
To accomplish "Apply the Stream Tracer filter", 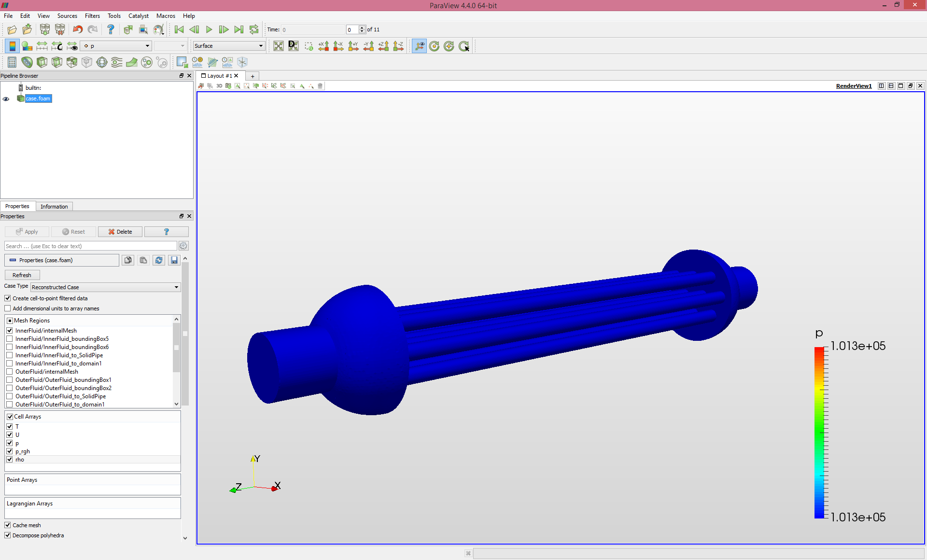I will pyautogui.click(x=117, y=62).
